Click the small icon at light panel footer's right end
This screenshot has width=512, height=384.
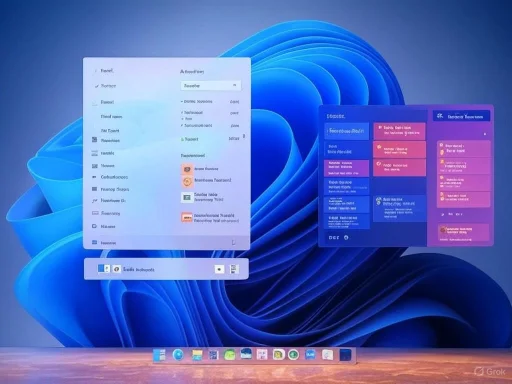click(233, 242)
